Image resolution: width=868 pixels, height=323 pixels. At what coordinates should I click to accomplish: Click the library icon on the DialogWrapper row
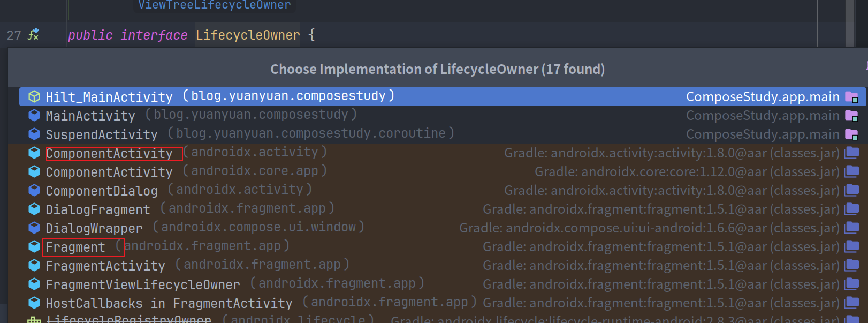click(851, 228)
